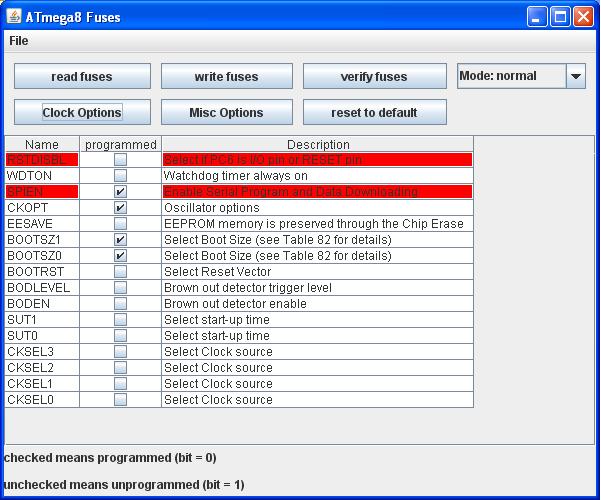Select the SPIEN name cell
This screenshot has height=500, width=601.
[x=42, y=192]
